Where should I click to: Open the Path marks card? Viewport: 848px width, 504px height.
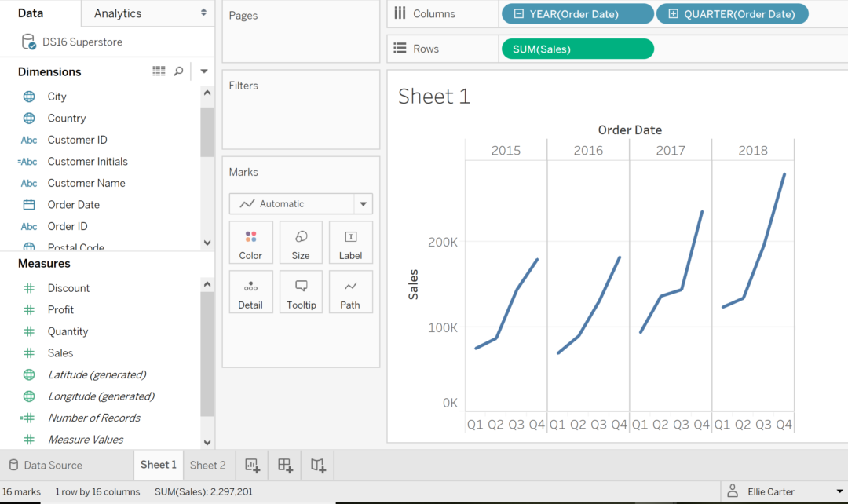click(x=350, y=292)
